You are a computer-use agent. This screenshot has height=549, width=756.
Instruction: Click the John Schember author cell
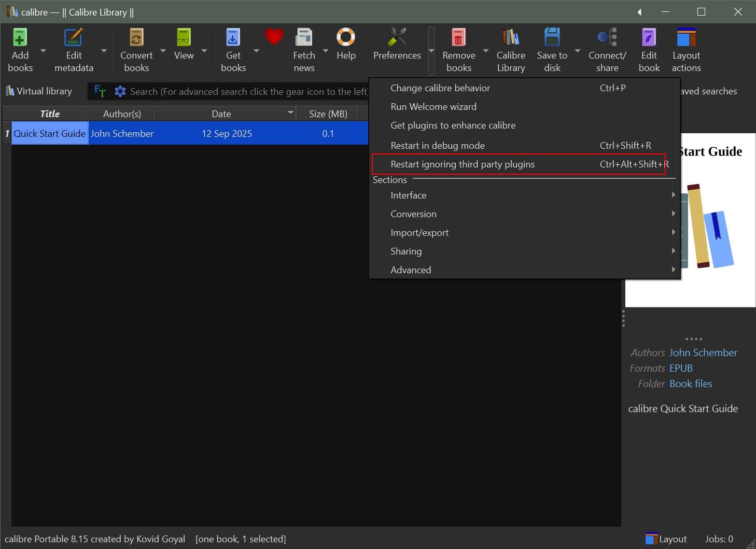pos(122,133)
